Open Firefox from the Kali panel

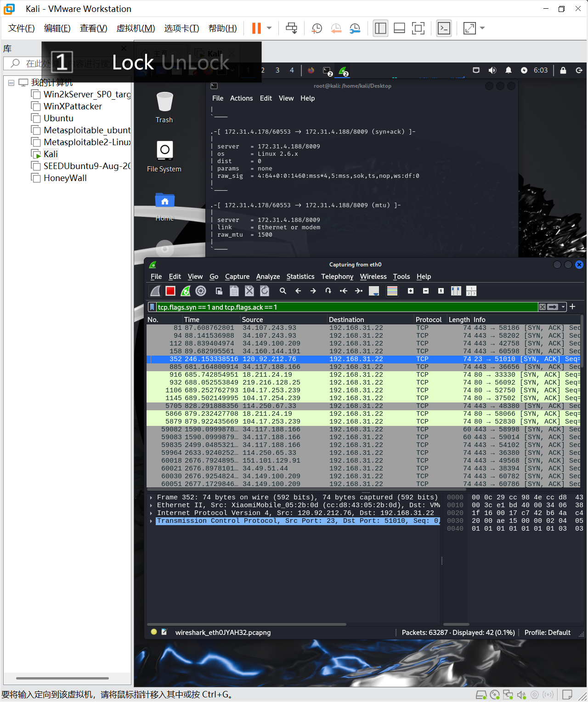(311, 70)
